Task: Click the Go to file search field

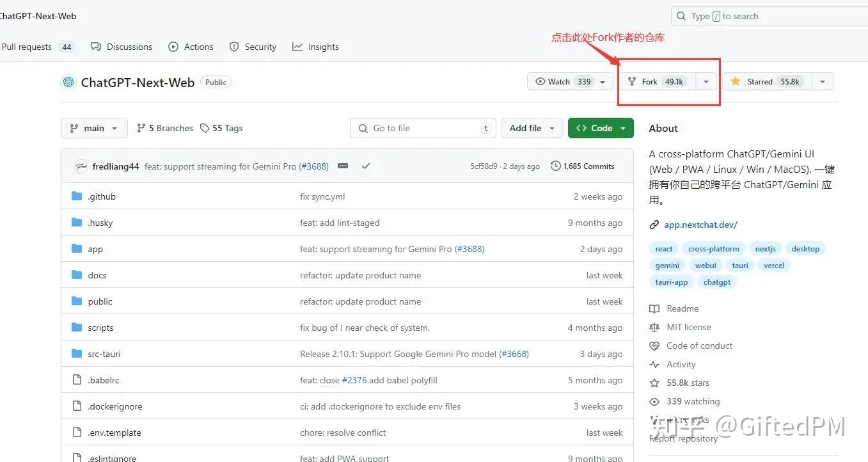Action: coord(422,128)
